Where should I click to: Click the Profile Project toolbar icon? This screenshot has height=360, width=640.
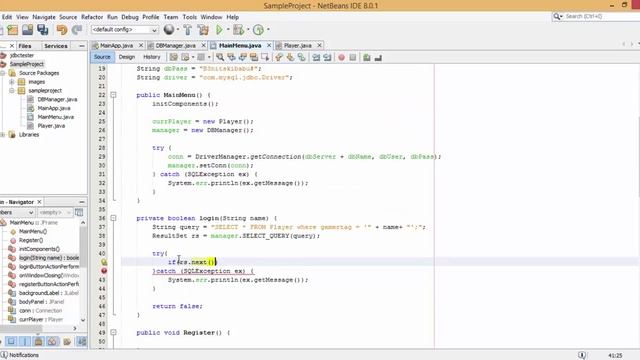point(258,30)
